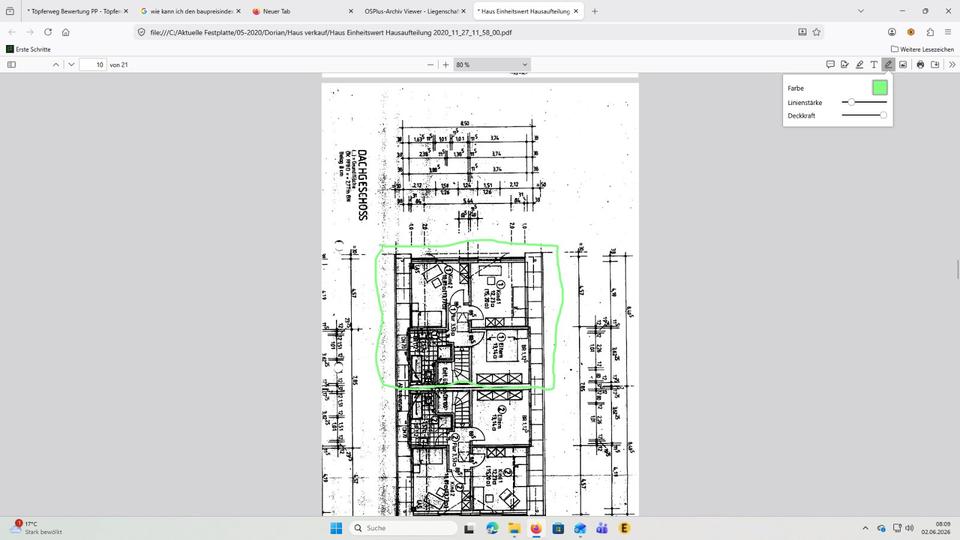960x540 pixels.
Task: Save the PDF with the download icon
Action: 935,64
